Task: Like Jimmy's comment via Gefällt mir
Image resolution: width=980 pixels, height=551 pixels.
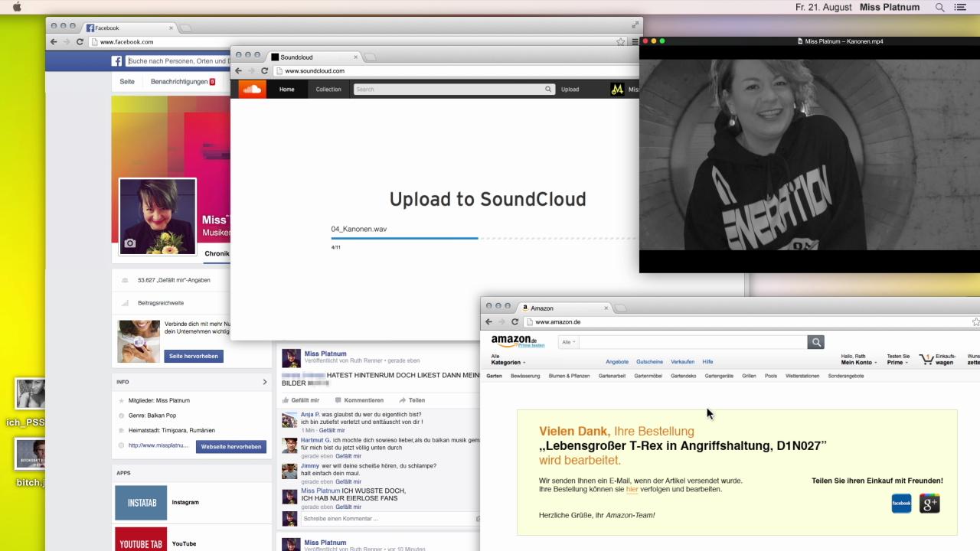Action: click(348, 481)
